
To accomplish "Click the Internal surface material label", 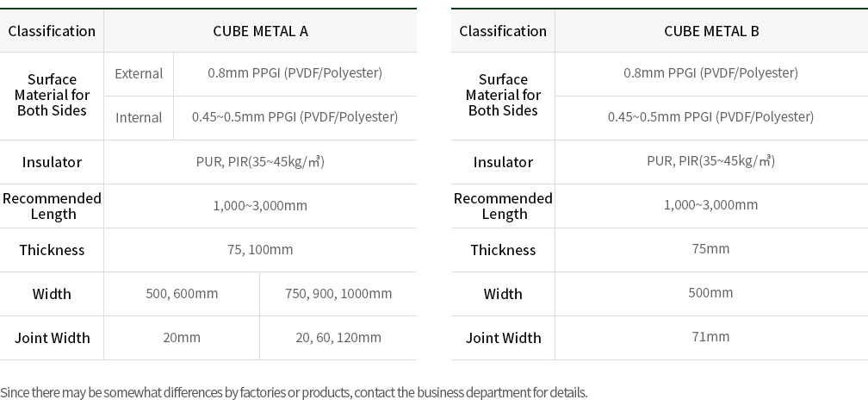I will coord(139,117).
